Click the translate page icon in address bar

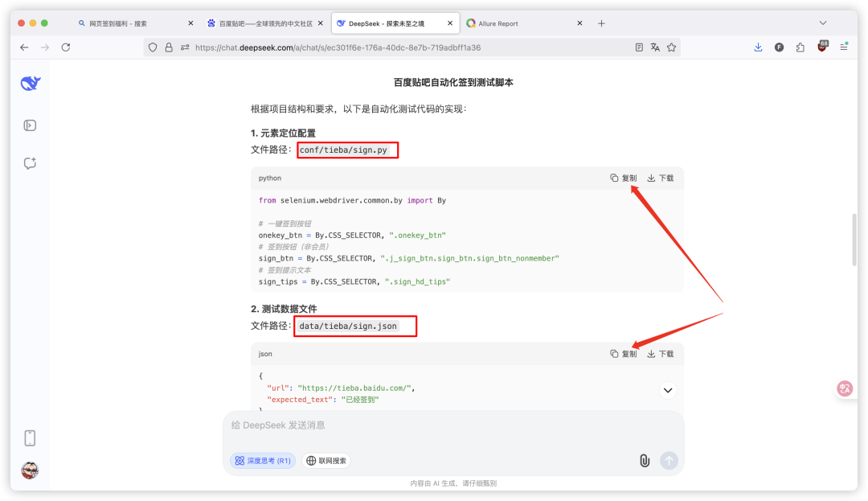(656, 47)
